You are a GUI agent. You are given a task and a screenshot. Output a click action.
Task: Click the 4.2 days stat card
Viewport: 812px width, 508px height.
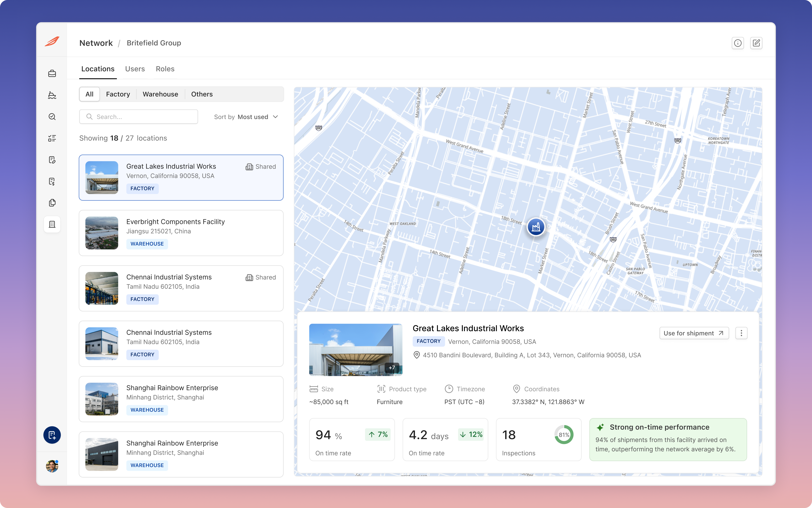445,439
